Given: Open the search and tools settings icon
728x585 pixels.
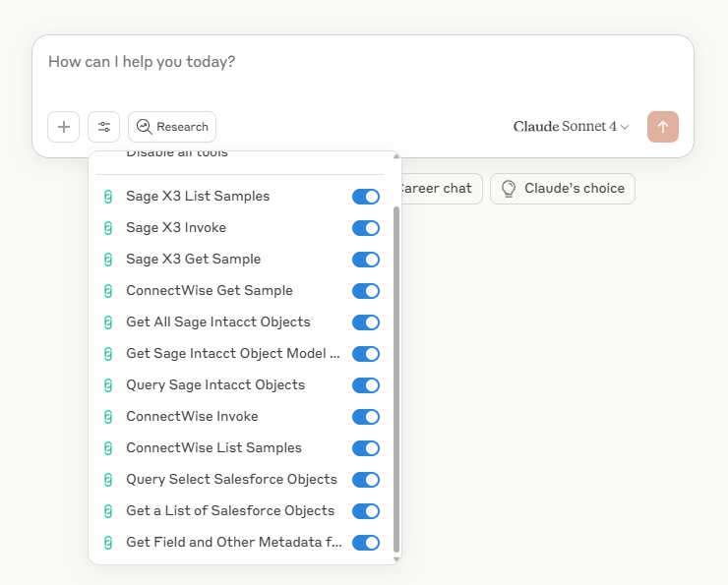Looking at the screenshot, I should point(103,127).
